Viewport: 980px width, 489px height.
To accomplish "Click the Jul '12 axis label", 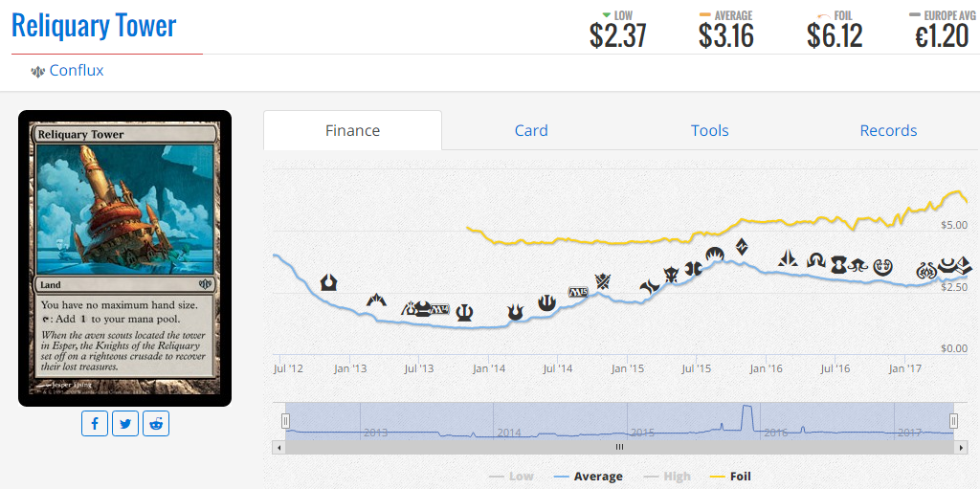I will point(288,368).
